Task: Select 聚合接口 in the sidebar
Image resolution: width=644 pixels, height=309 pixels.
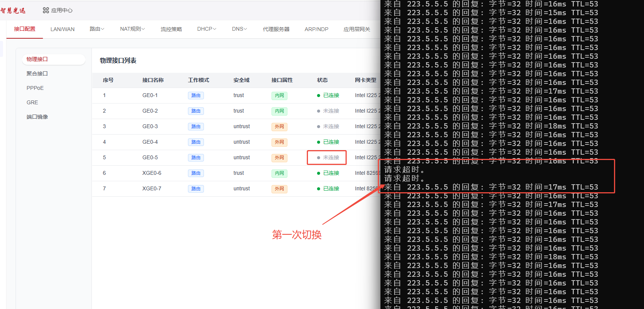Action: [37, 74]
